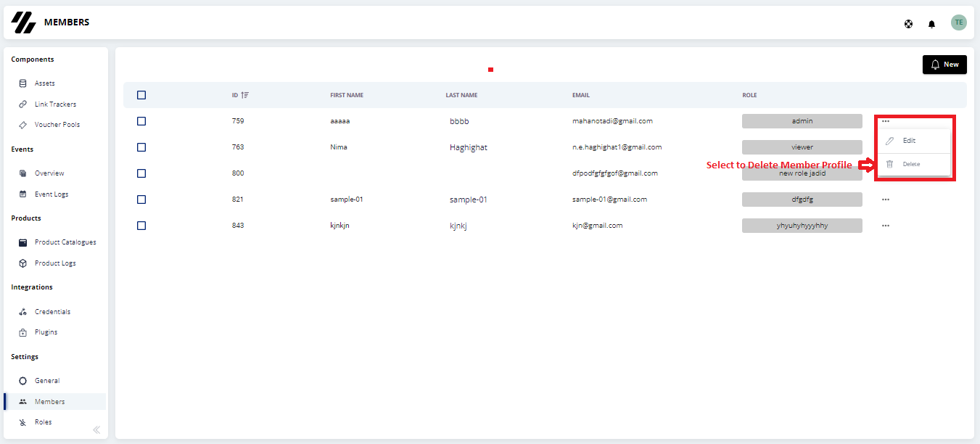Click the Link Trackers chain icon
The height and width of the screenshot is (444, 980).
pyautogui.click(x=22, y=104)
